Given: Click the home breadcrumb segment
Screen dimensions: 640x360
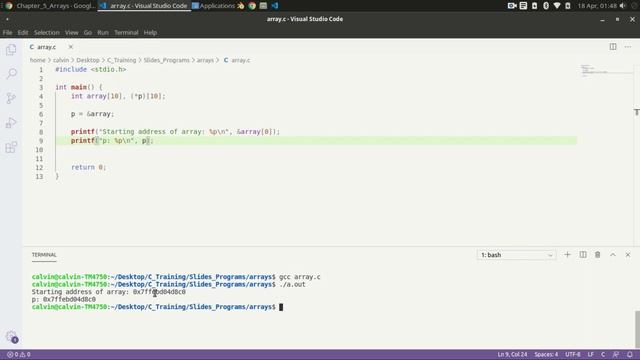Looking at the screenshot, I should pyautogui.click(x=38, y=60).
